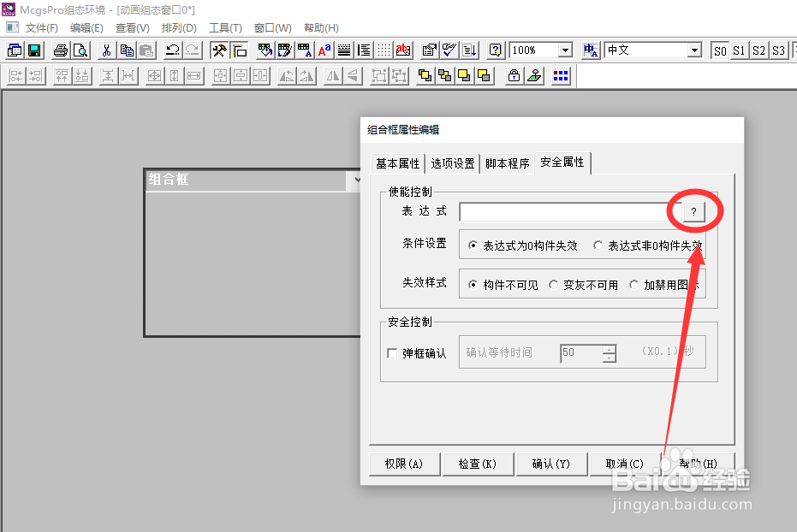Viewport: 797px width, 532px height.
Task: Open the 工具(T) menu
Action: click(225, 28)
